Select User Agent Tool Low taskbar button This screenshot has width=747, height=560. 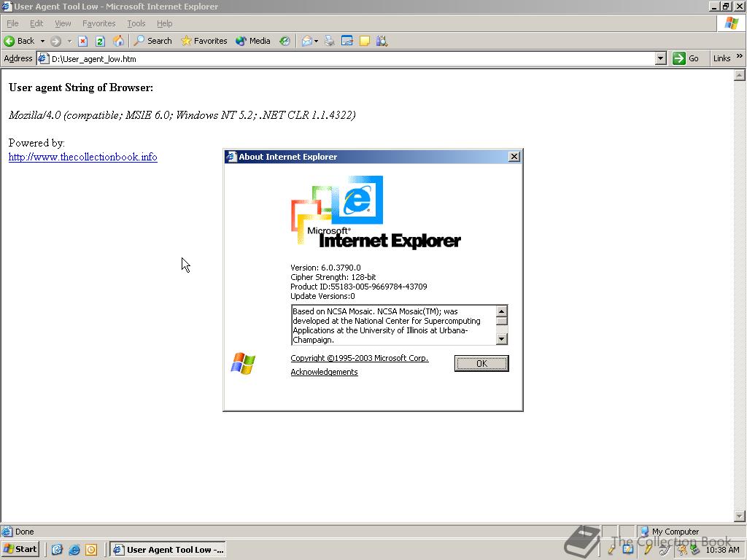(169, 550)
